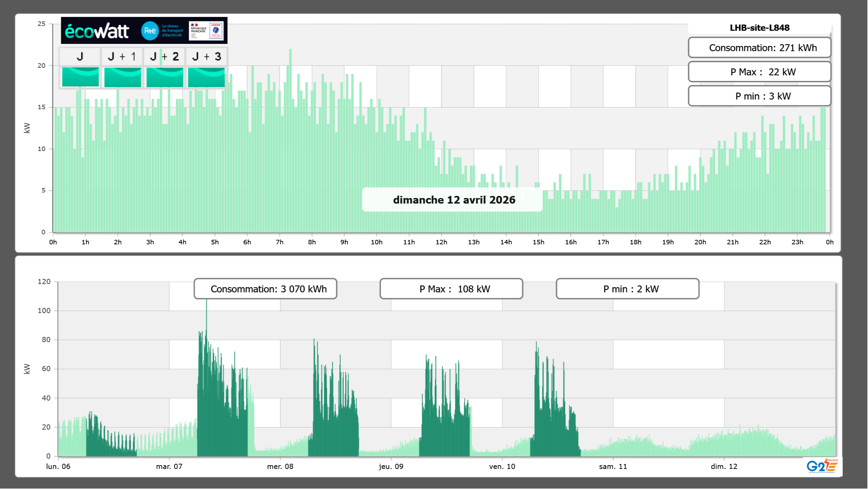Click the LHB-site-L848 title label
This screenshot has width=868, height=489.
point(759,28)
